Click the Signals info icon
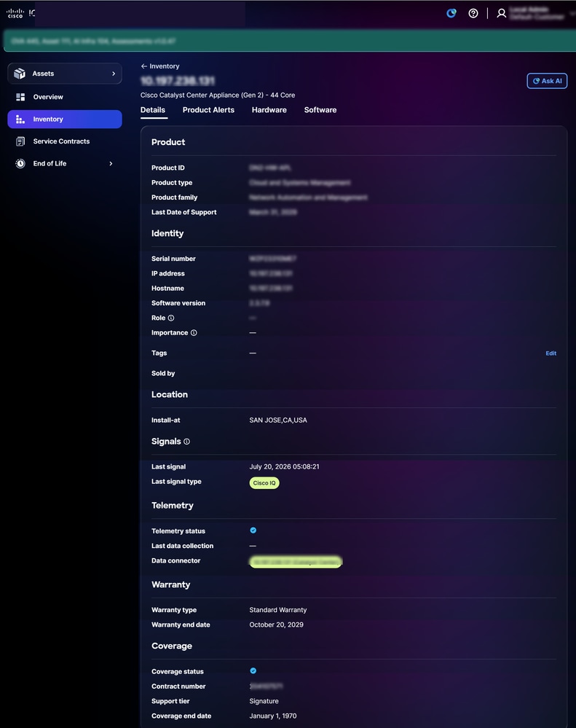Viewport: 576px width, 728px height. pyautogui.click(x=186, y=442)
